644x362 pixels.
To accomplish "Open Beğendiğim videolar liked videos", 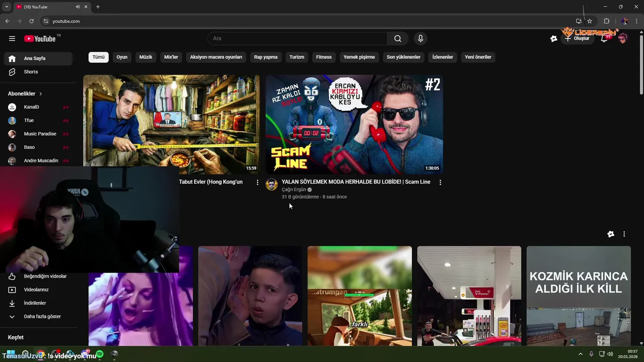I will [x=38, y=276].
